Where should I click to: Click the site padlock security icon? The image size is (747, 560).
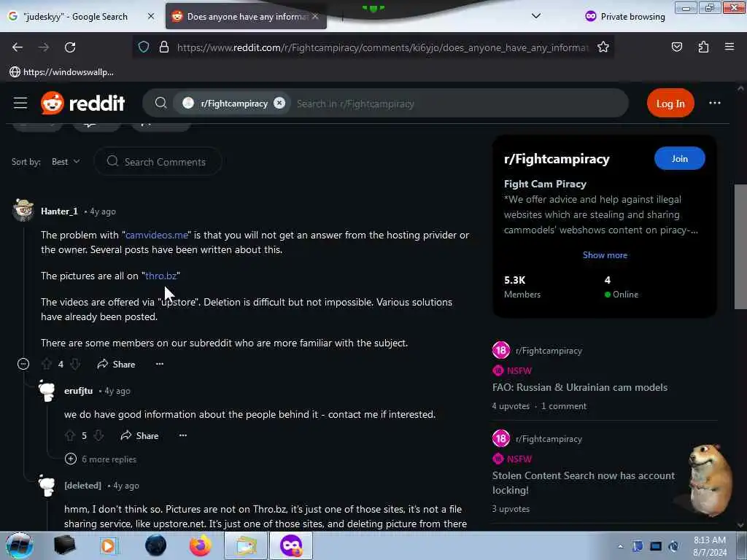[164, 47]
